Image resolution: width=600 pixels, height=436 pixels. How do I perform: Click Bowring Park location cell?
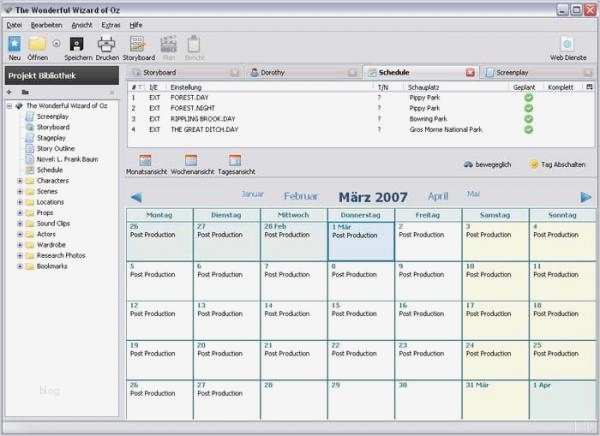pyautogui.click(x=428, y=119)
